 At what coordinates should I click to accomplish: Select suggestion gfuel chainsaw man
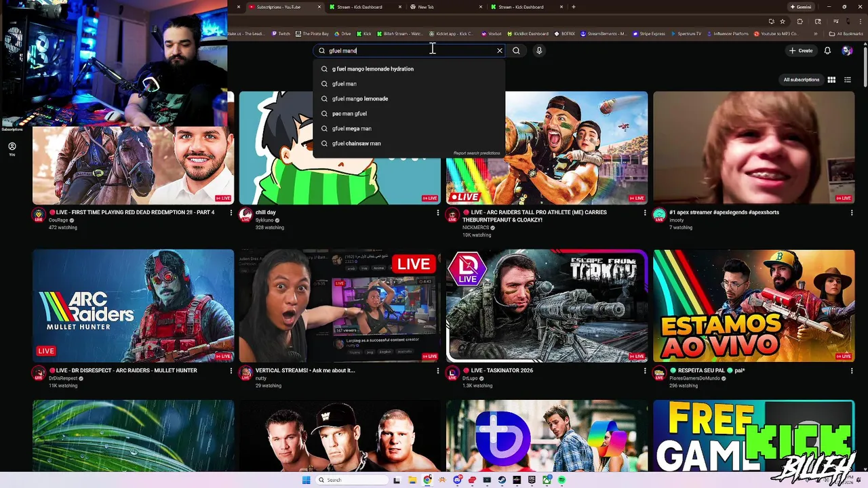tap(409, 144)
